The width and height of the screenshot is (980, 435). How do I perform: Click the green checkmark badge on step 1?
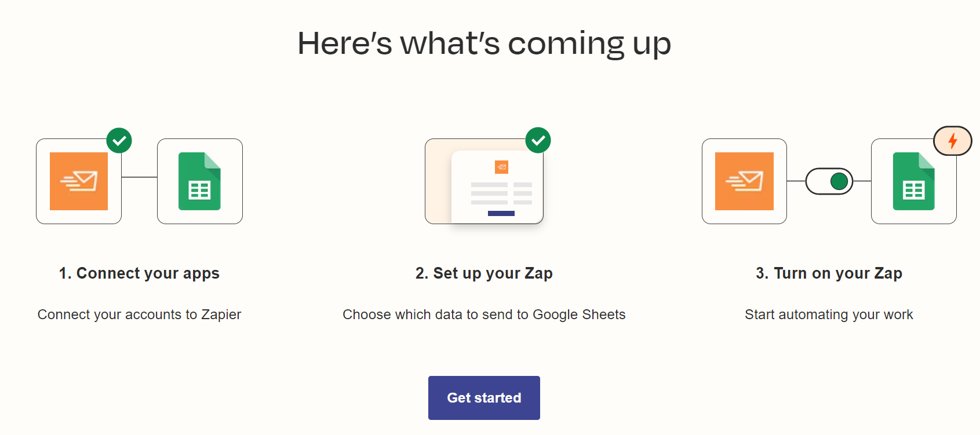(119, 140)
